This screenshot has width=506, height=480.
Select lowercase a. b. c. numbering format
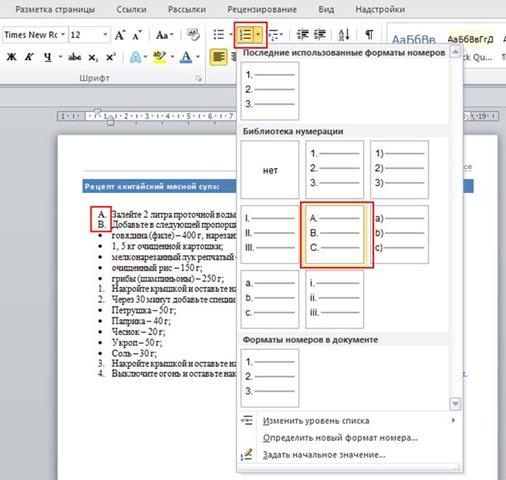[x=270, y=299]
